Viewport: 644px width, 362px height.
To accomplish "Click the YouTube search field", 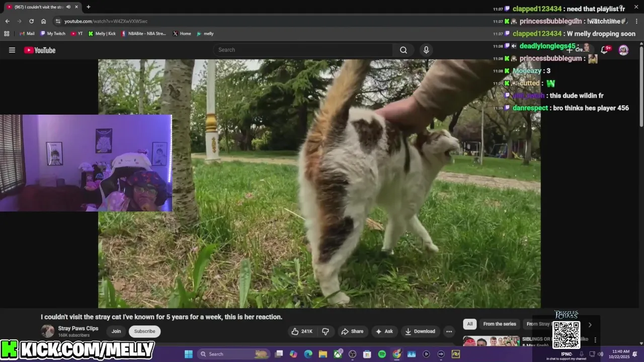I will tap(303, 50).
